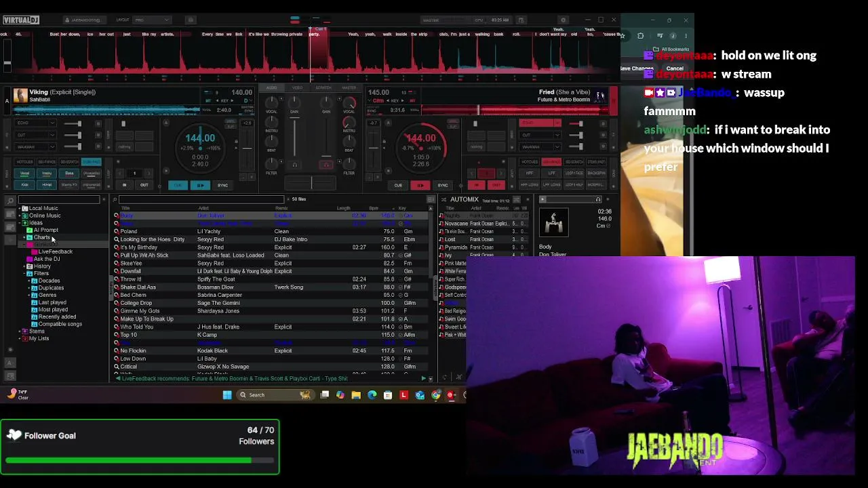
Task: Click the search magnifier icon beside Poland track
Action: (x=117, y=231)
